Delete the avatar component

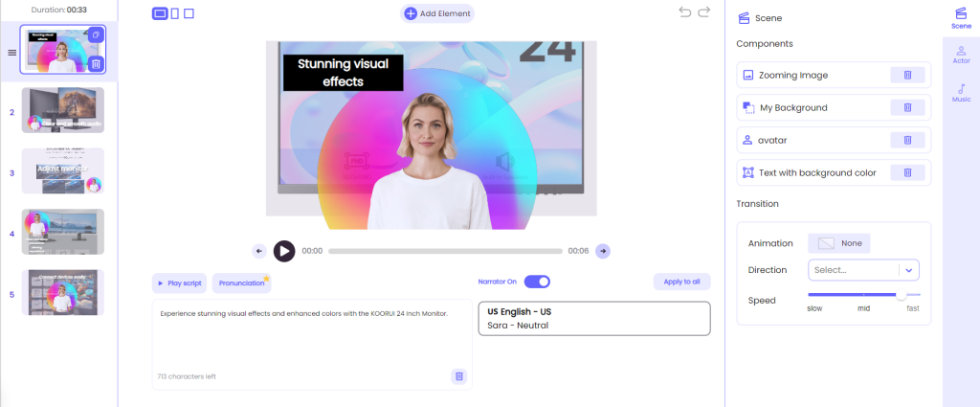click(907, 140)
